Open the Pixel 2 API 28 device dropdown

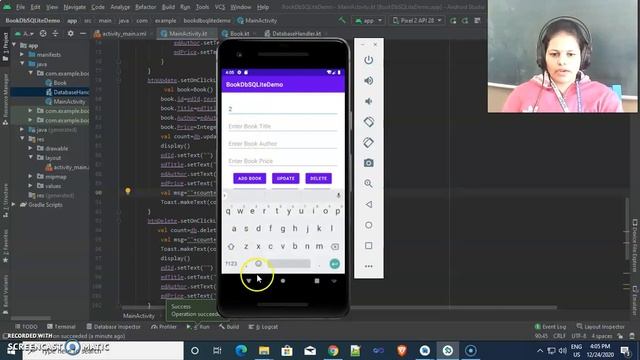(x=417, y=20)
